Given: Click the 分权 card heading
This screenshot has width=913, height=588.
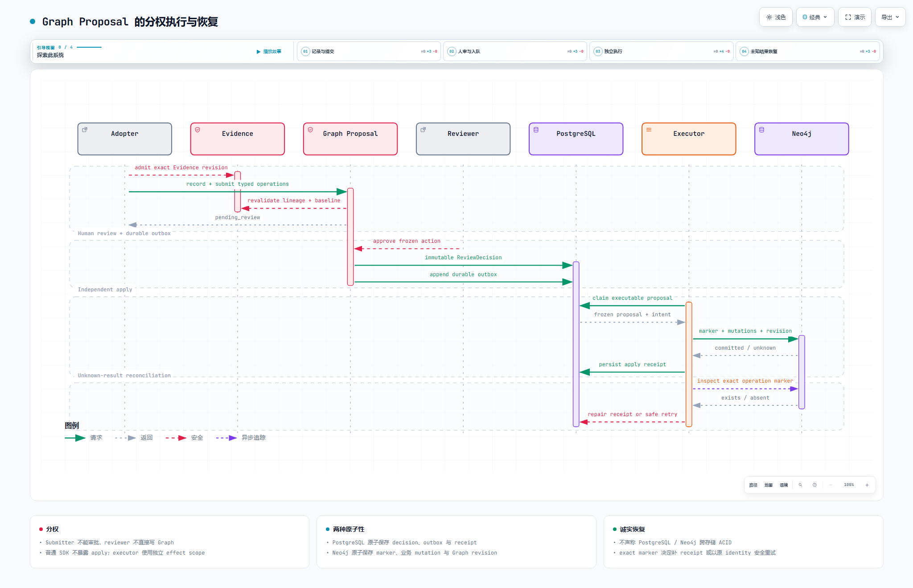Looking at the screenshot, I should point(52,530).
